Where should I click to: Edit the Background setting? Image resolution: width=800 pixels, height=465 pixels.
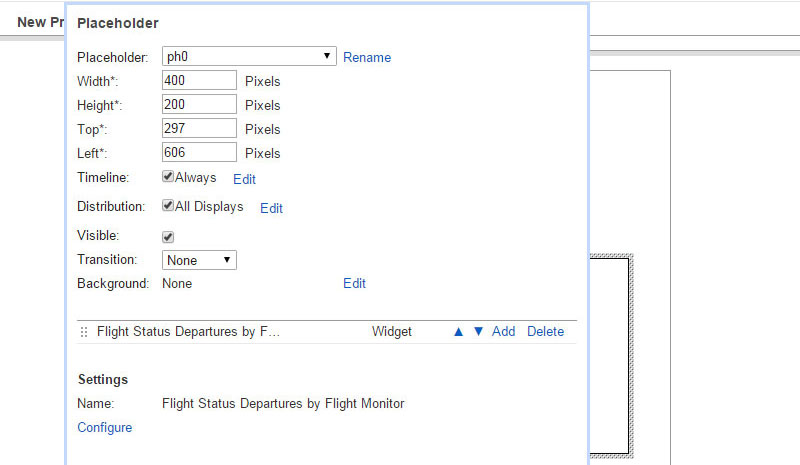[355, 283]
